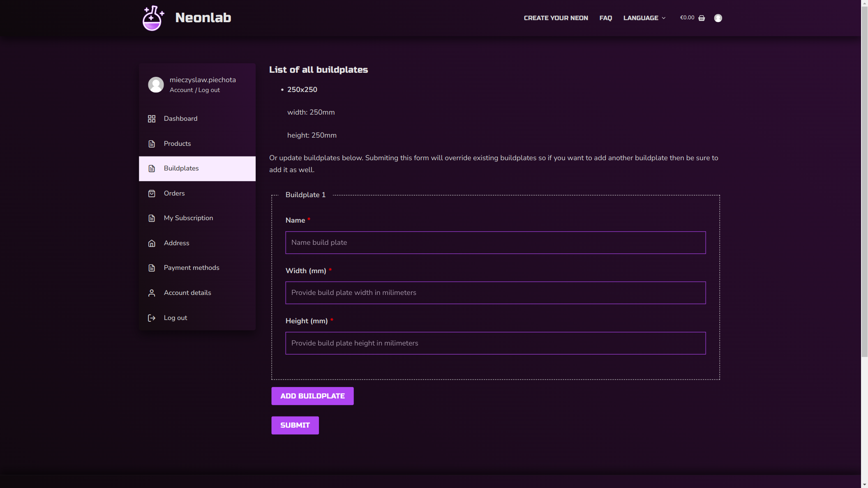Click the Dashboard grid icon in sidebar
The width and height of the screenshot is (868, 488).
pyautogui.click(x=152, y=119)
